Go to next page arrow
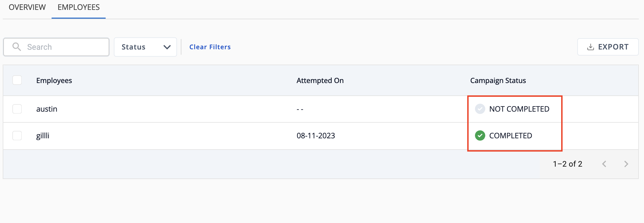The height and width of the screenshot is (223, 644). pos(626,164)
